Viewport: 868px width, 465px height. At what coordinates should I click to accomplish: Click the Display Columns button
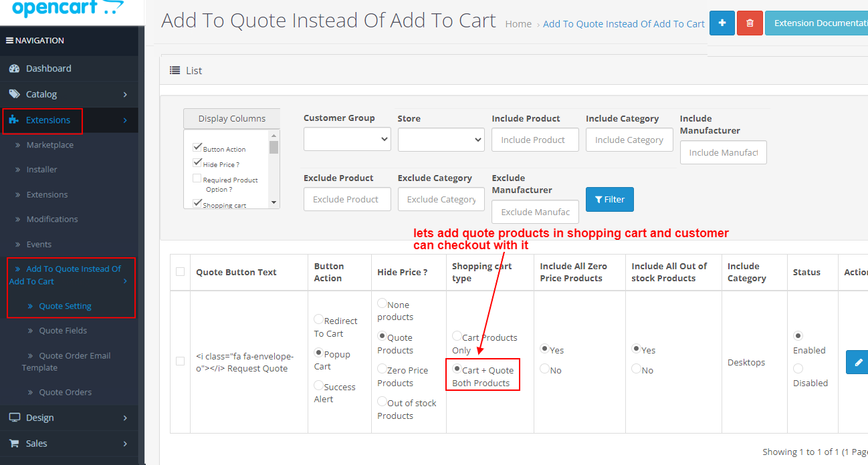click(231, 119)
